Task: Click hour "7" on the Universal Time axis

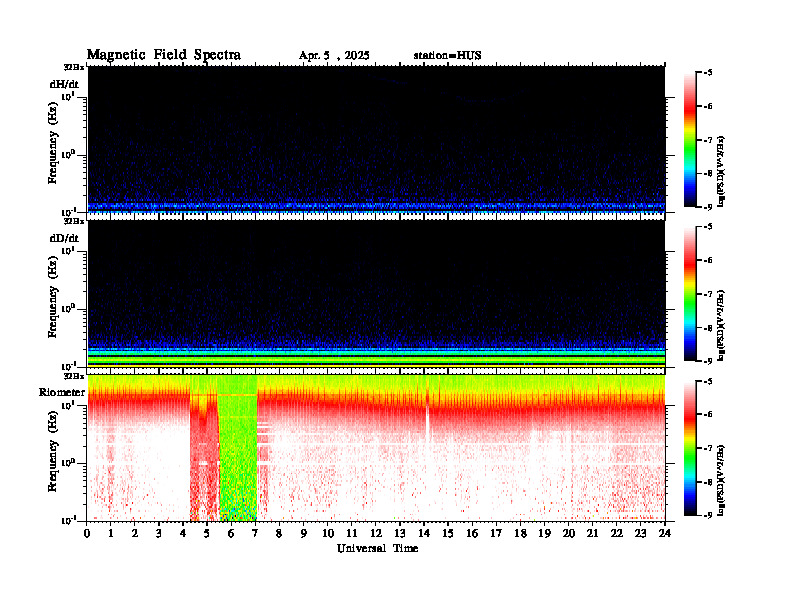Action: (256, 533)
